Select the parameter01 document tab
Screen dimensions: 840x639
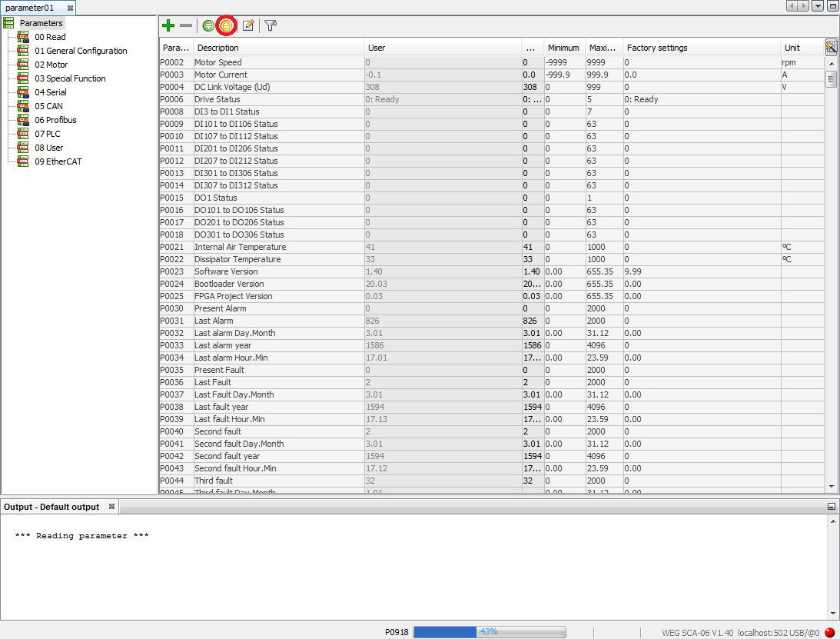coord(34,6)
